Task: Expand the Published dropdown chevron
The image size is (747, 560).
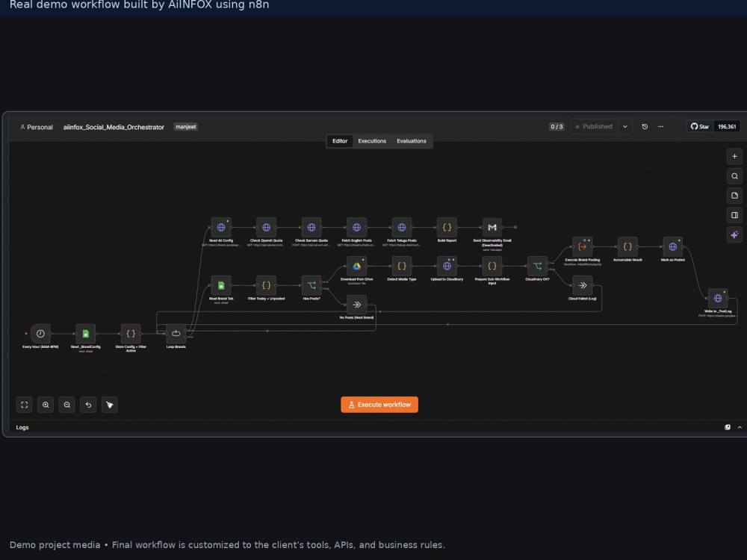Action: point(625,127)
